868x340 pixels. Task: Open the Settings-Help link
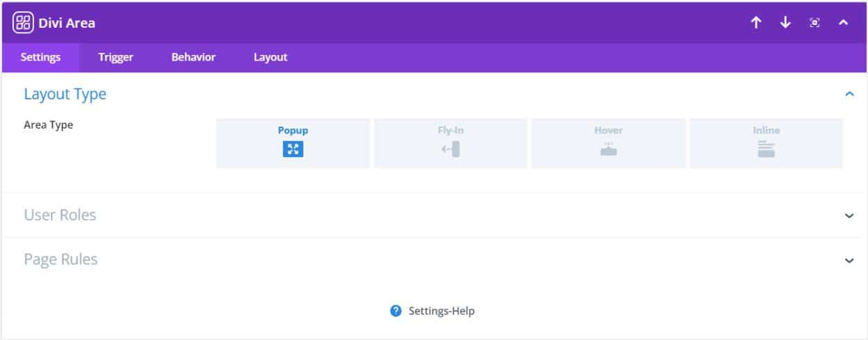pos(442,311)
